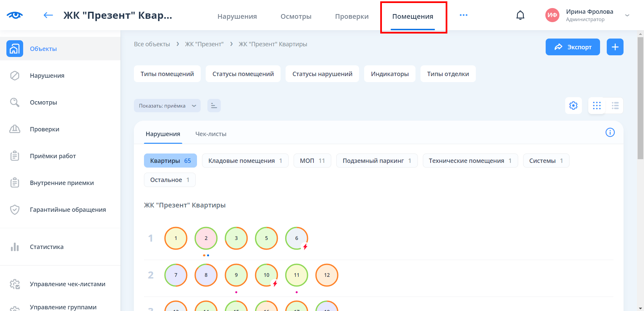Open Statistics in the sidebar
Image resolution: width=644 pixels, height=311 pixels.
pos(46,247)
